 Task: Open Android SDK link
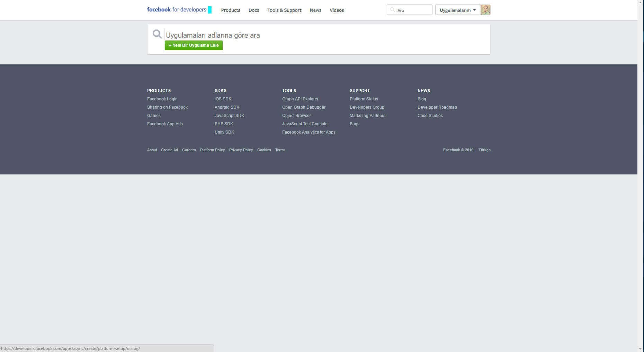[227, 107]
